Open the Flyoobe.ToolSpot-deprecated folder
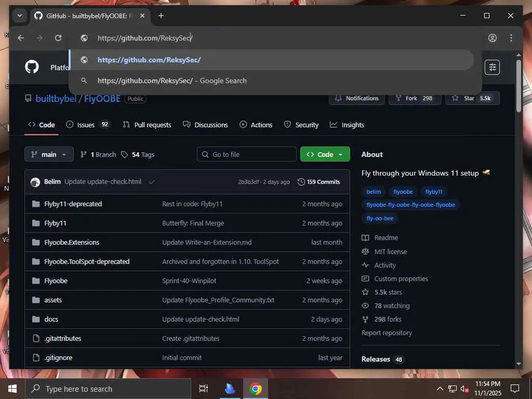532x399 pixels. tap(87, 262)
